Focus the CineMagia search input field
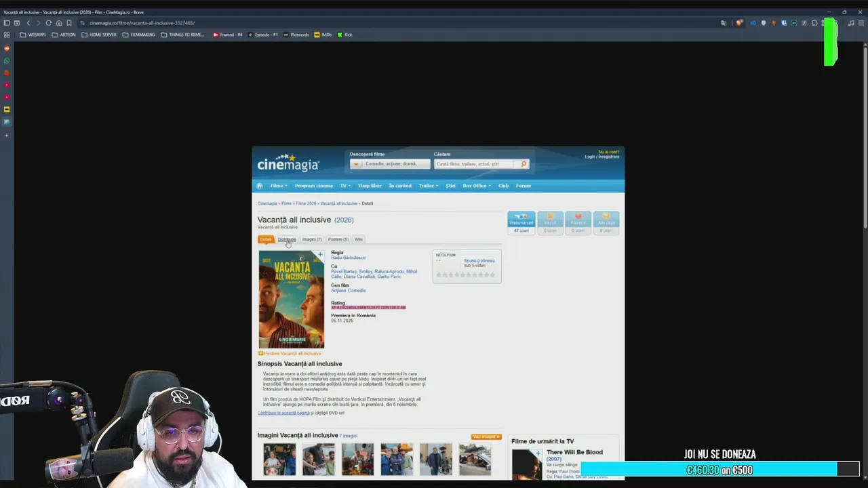 click(x=475, y=164)
